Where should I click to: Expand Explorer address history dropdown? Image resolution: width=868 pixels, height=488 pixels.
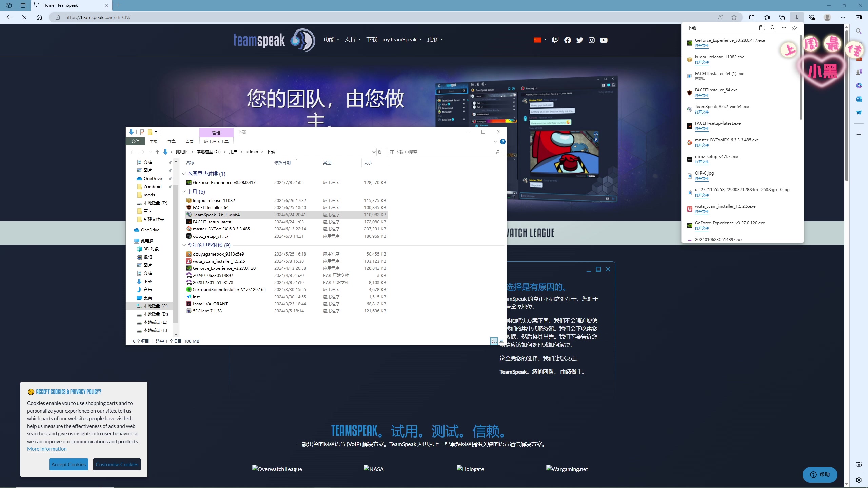pyautogui.click(x=374, y=152)
